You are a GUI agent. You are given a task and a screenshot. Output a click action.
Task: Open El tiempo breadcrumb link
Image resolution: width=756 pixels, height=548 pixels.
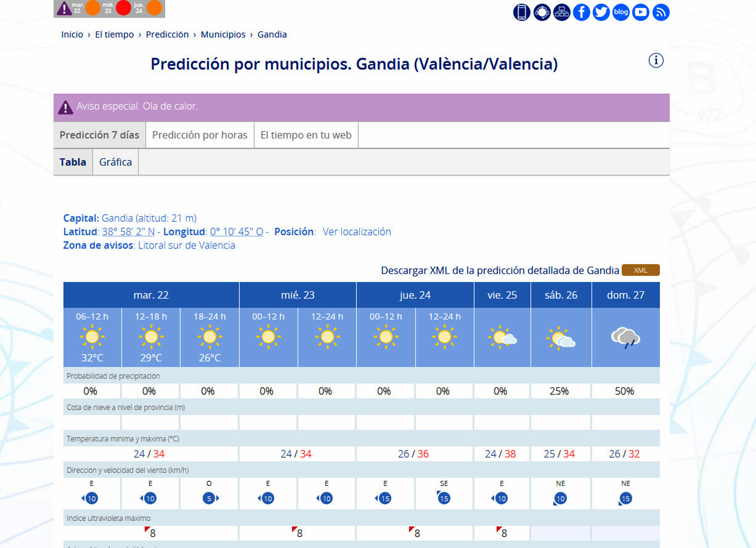(114, 35)
